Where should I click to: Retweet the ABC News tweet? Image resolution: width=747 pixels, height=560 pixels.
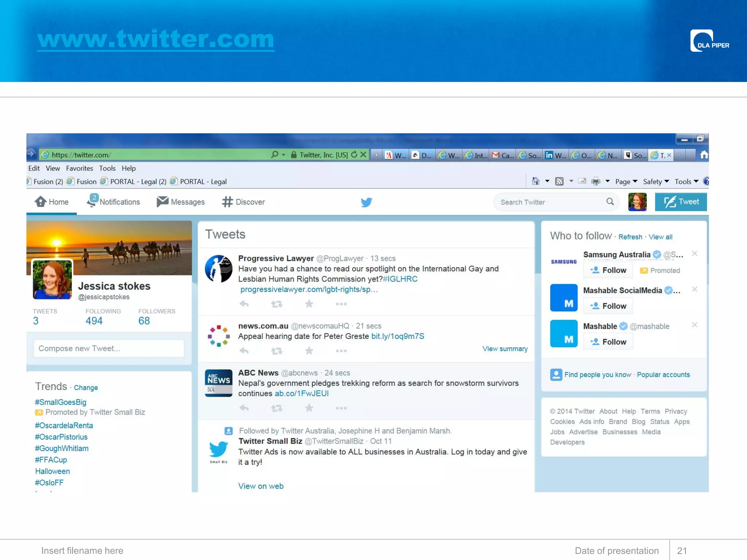276,408
